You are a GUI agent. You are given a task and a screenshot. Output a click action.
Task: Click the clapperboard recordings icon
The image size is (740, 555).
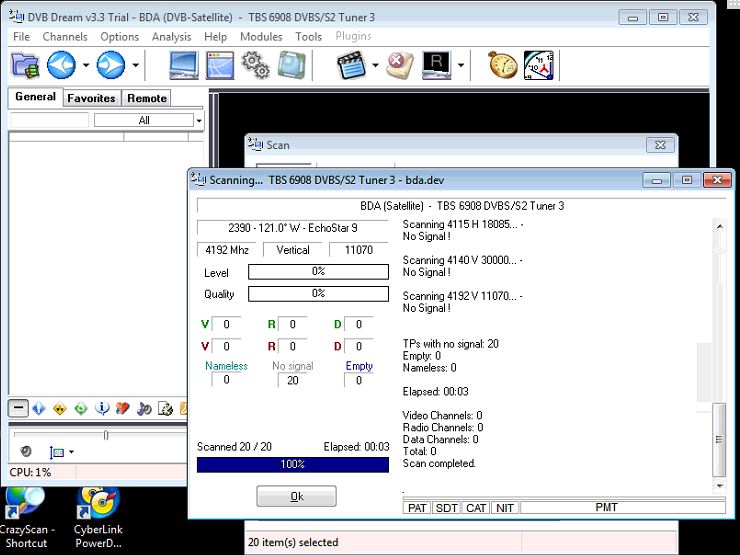pyautogui.click(x=352, y=65)
